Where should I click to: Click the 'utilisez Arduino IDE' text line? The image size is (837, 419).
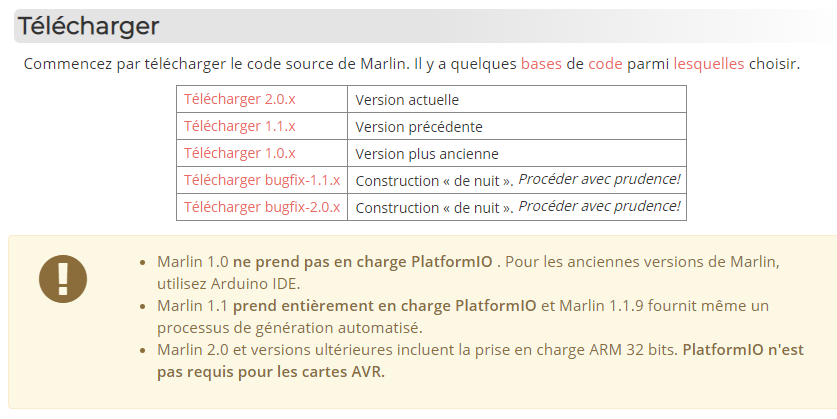(x=227, y=283)
